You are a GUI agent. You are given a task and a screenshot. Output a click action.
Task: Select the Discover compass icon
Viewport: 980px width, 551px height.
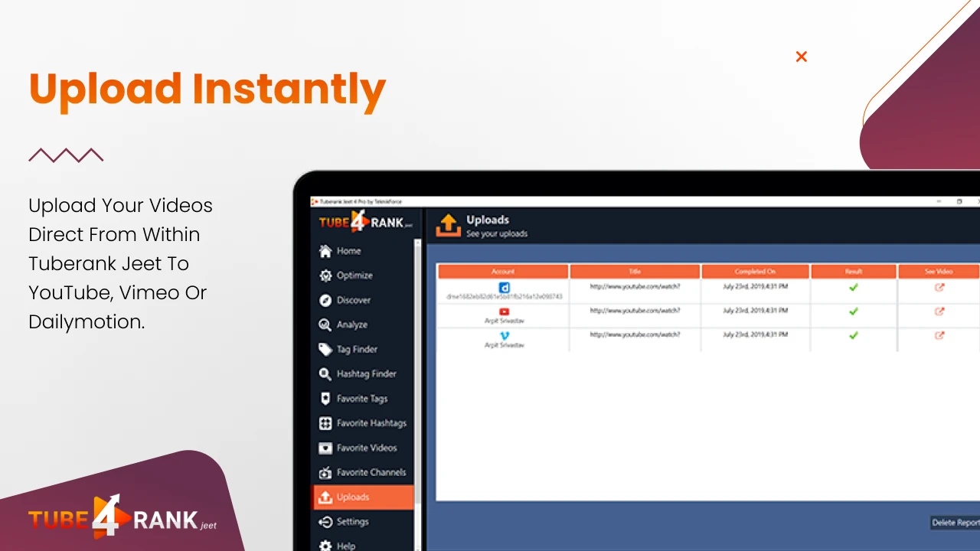[325, 301]
